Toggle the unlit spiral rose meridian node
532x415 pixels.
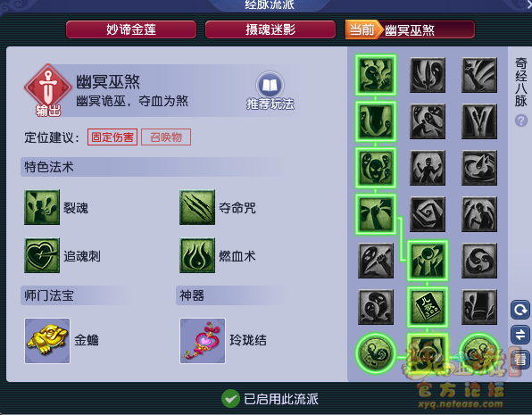tap(428, 214)
